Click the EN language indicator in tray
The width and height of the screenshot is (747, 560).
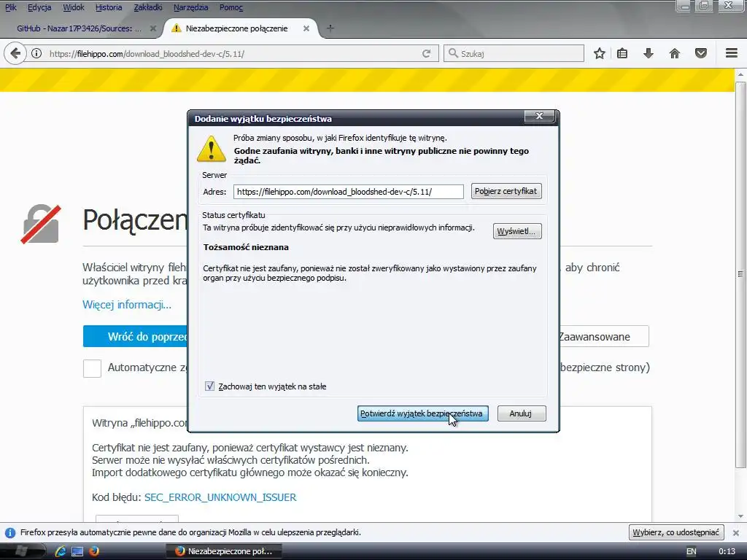coord(692,551)
